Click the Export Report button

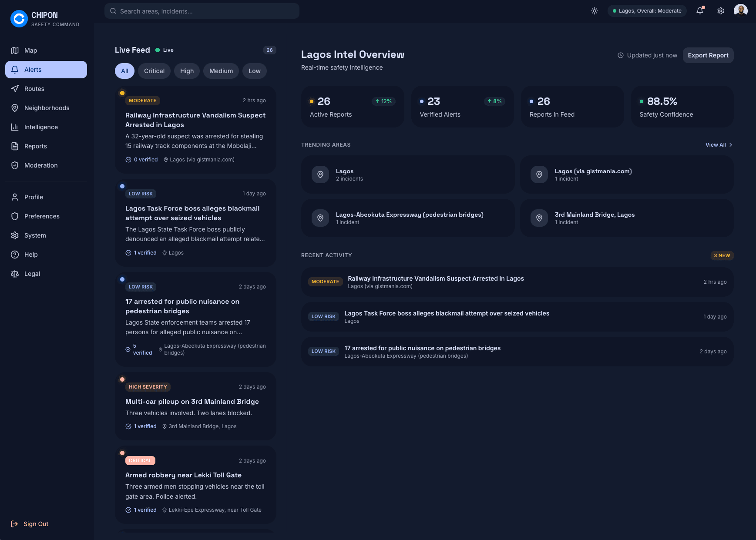point(708,55)
